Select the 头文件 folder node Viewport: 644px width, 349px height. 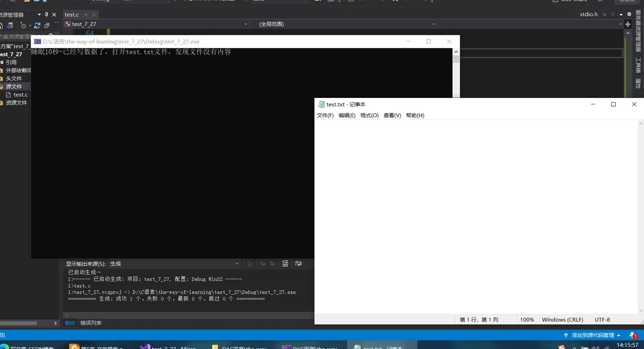tap(14, 79)
